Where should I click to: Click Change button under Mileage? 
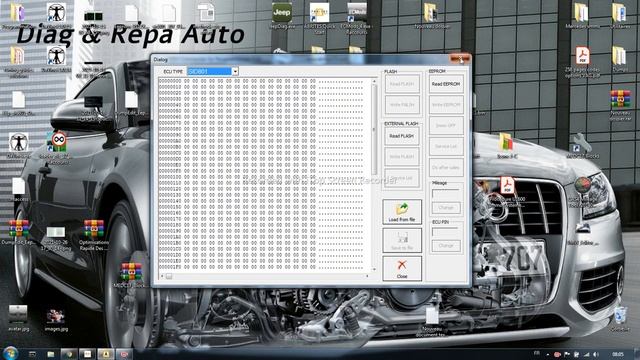coord(446,208)
